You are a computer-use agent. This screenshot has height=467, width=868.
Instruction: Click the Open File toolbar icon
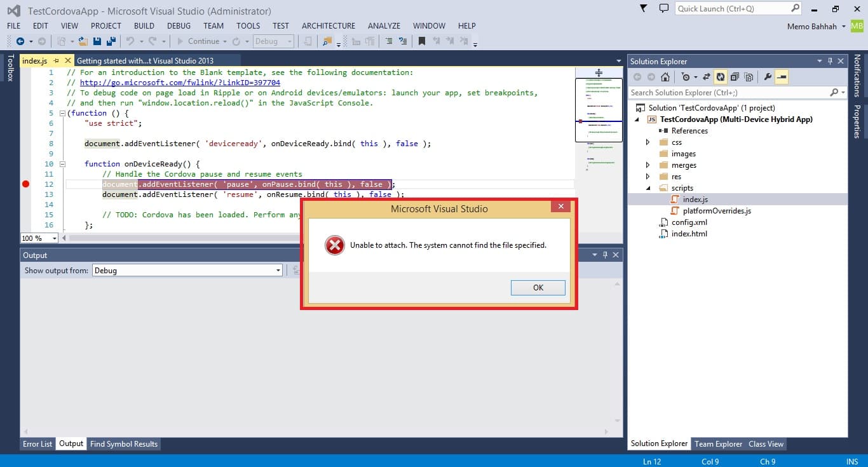click(x=83, y=41)
